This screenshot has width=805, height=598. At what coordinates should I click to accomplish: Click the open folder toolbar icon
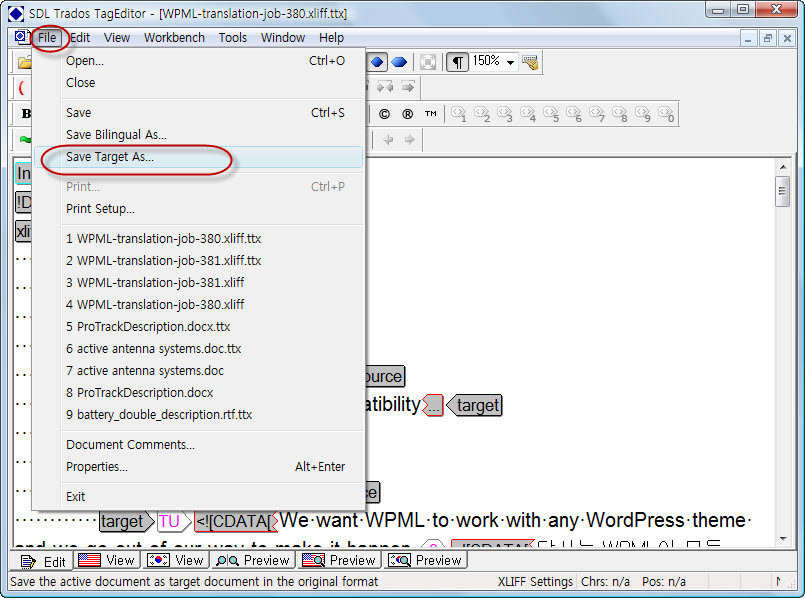tap(23, 63)
